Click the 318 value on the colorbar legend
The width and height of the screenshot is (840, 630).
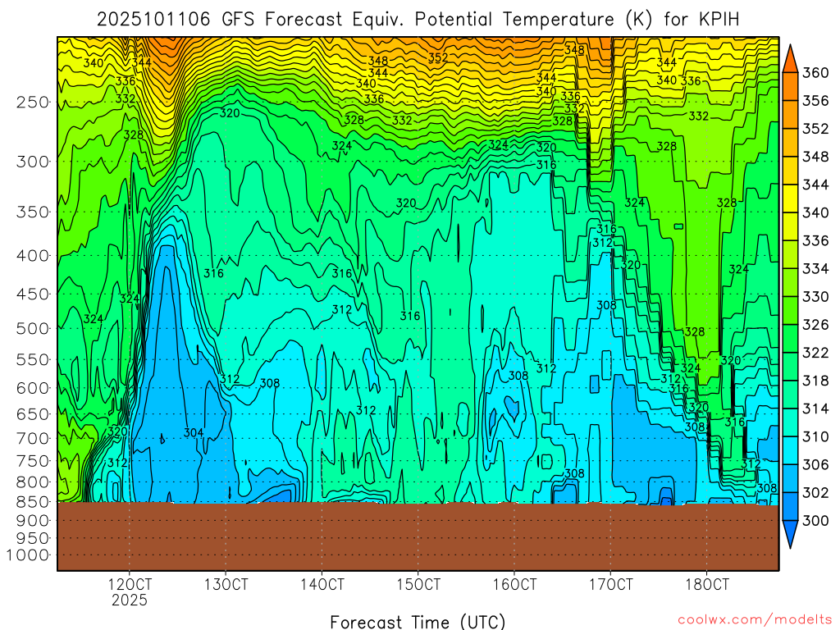tap(815, 381)
